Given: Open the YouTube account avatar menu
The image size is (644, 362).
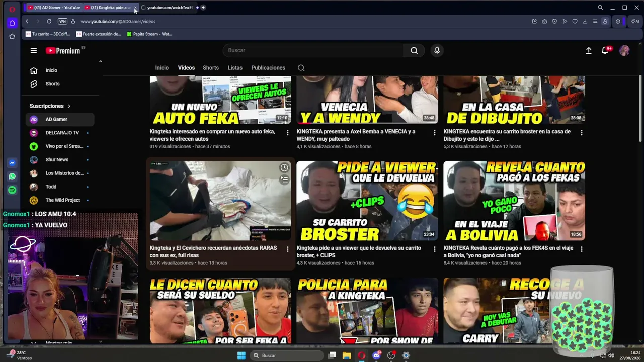Looking at the screenshot, I should [624, 50].
